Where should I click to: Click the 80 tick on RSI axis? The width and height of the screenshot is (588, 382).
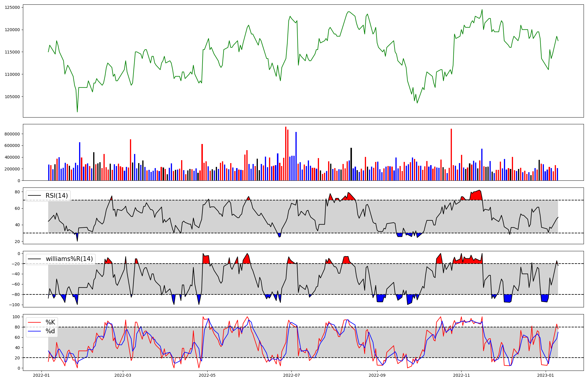[x=17, y=192]
